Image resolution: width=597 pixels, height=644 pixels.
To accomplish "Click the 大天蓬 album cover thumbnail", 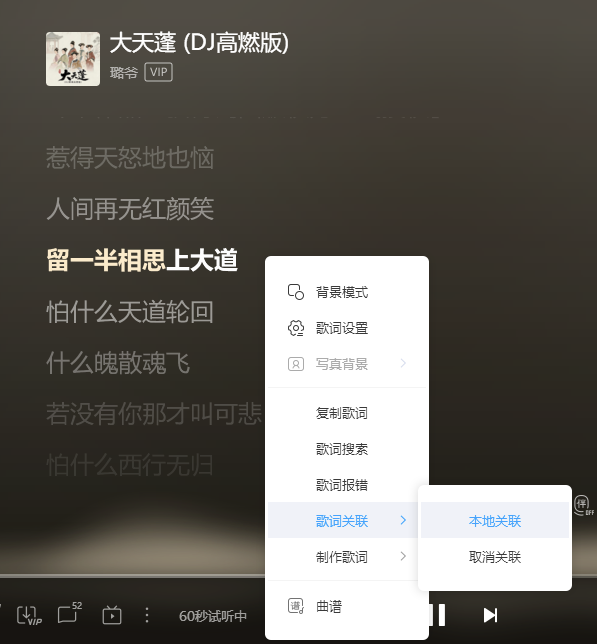I will pyautogui.click(x=73, y=59).
